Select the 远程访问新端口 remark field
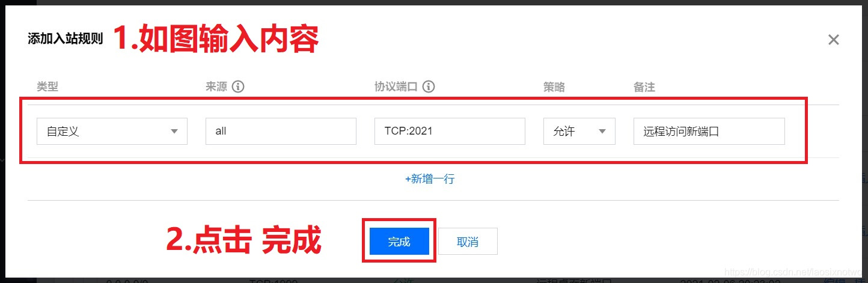Viewport: 868px width, 283px height. tap(709, 131)
